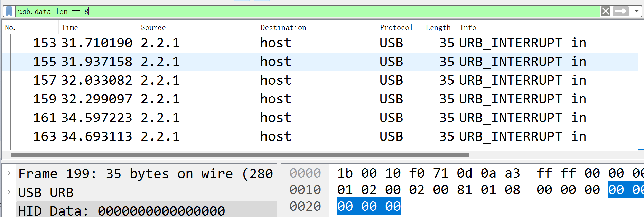Sort by Protocol column header

click(396, 28)
